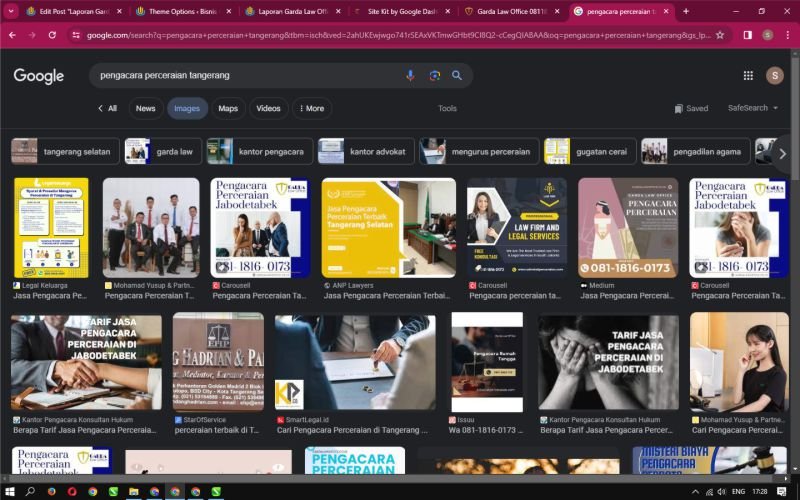Open a new browser tab
The width and height of the screenshot is (800, 500).
[685, 11]
